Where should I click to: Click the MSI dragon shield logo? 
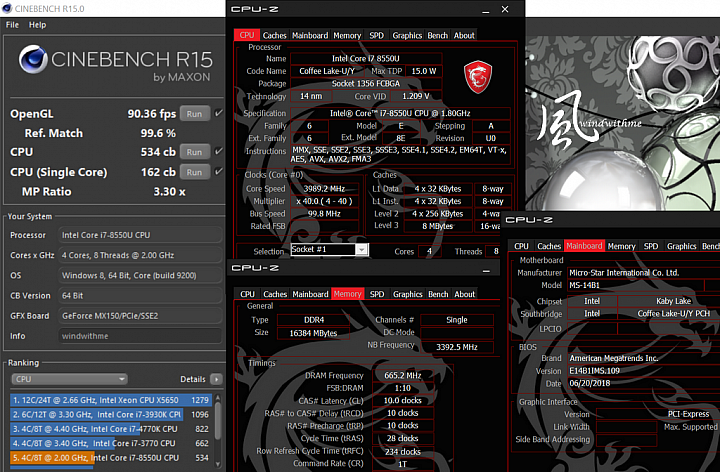(x=478, y=77)
